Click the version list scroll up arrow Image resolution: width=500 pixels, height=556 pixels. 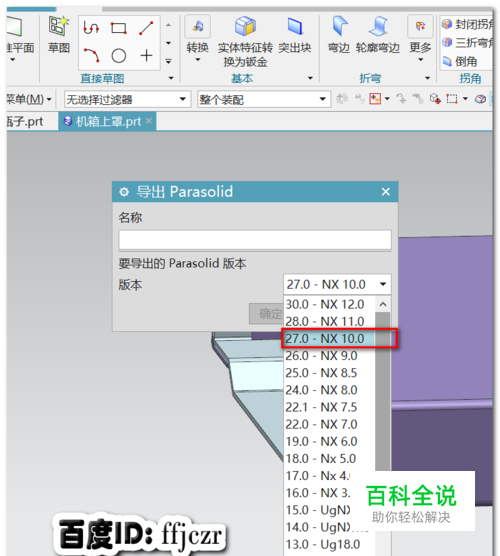(383, 304)
